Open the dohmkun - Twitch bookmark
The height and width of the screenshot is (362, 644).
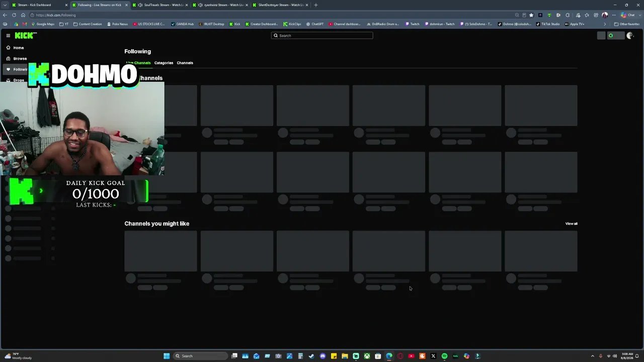(x=440, y=24)
